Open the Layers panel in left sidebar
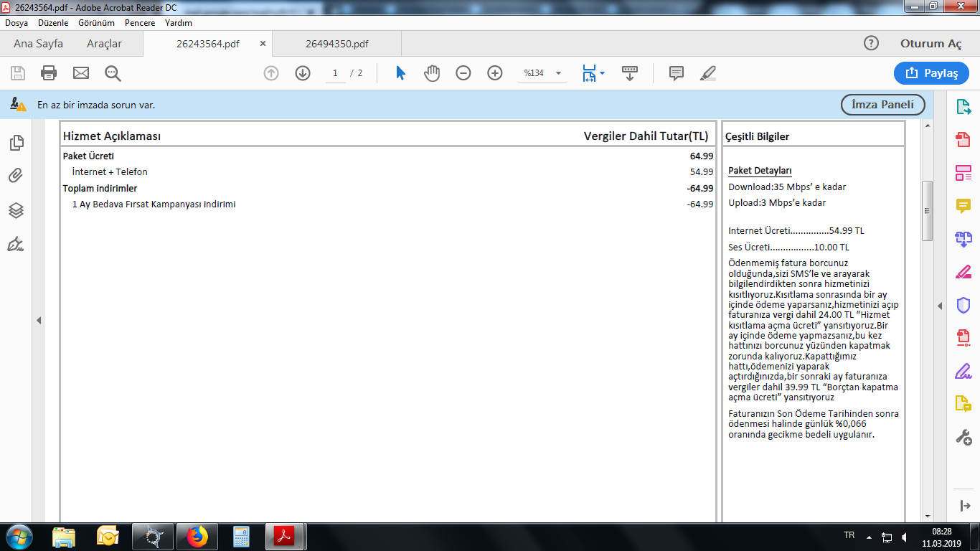 (16, 210)
